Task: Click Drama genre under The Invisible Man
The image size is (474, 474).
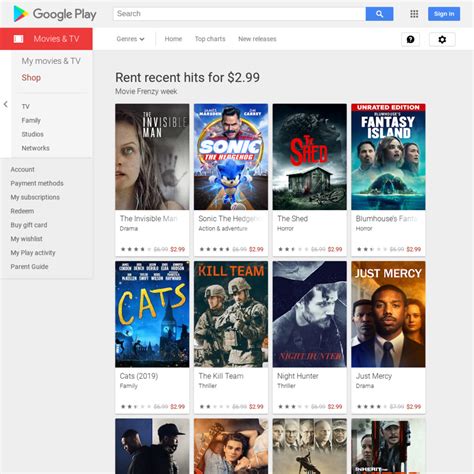Action: click(x=129, y=229)
